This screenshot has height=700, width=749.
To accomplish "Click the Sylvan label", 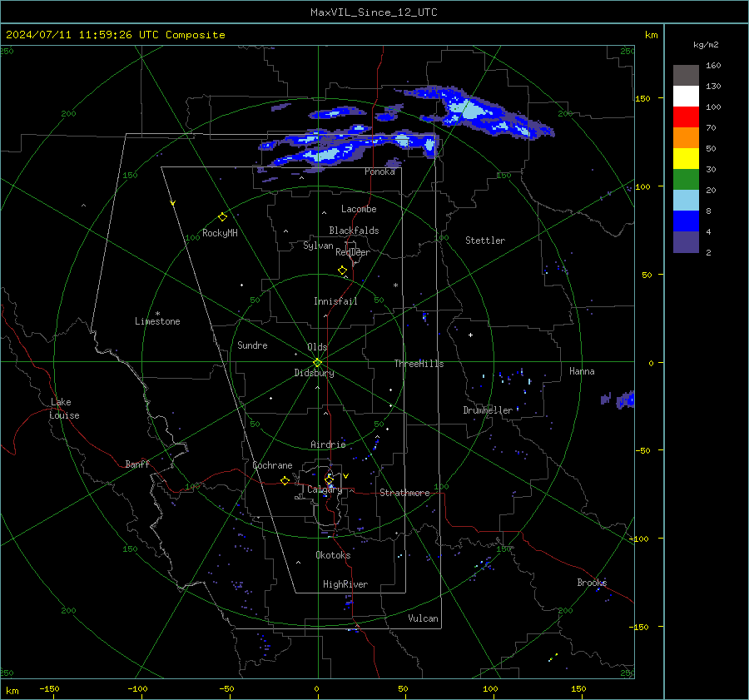I will point(318,246).
